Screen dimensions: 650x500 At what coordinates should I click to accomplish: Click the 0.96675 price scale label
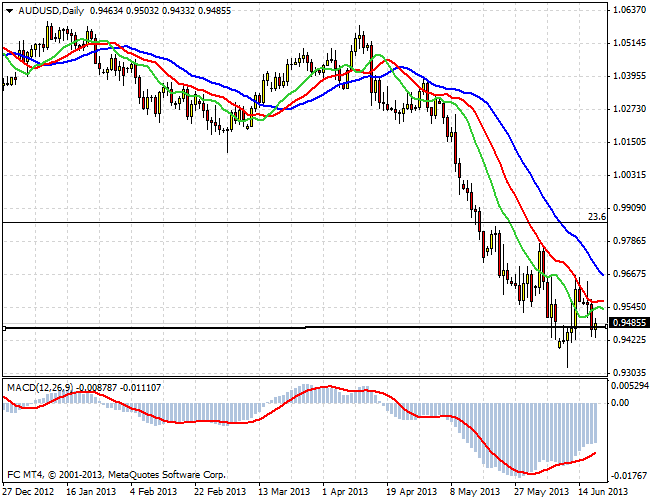[x=629, y=274]
